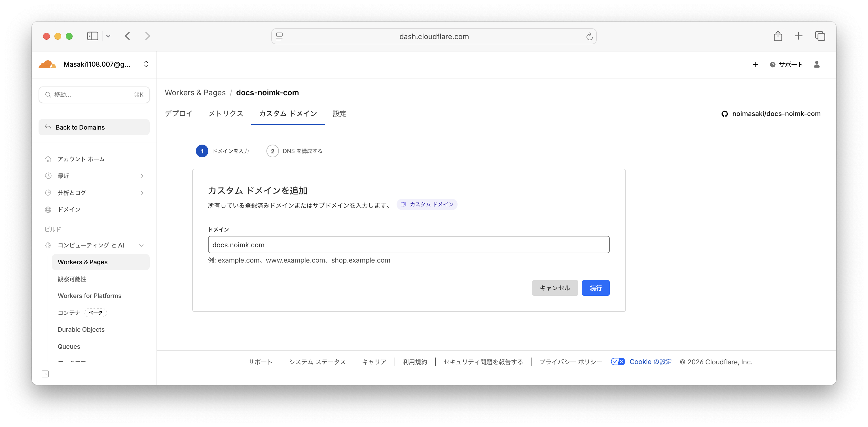Click the + add icon in the top bar
The image size is (868, 427).
(756, 65)
